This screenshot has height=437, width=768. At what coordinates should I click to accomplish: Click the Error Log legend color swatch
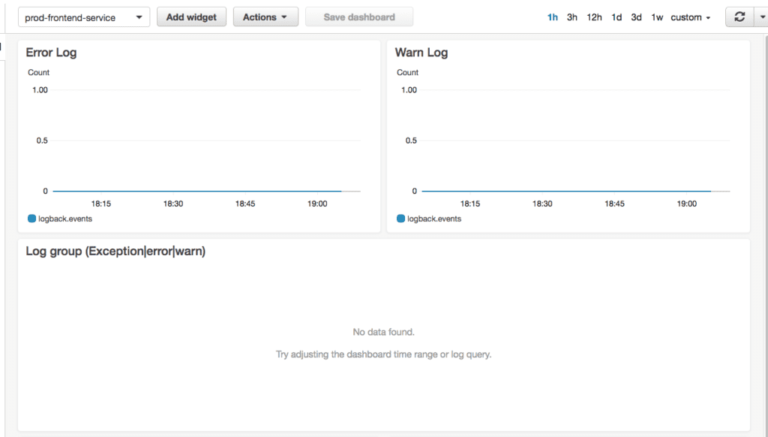pos(31,219)
